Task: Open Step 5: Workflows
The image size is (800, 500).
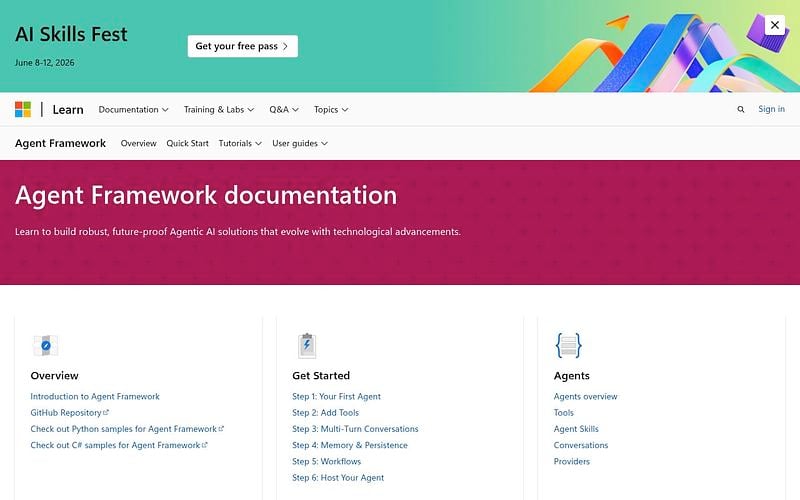Action: pyautogui.click(x=327, y=462)
